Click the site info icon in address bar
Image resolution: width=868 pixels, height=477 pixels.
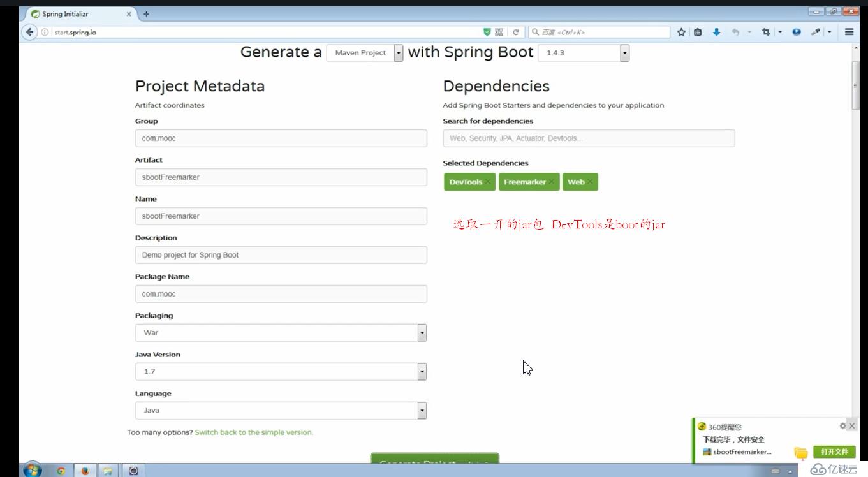click(x=45, y=32)
